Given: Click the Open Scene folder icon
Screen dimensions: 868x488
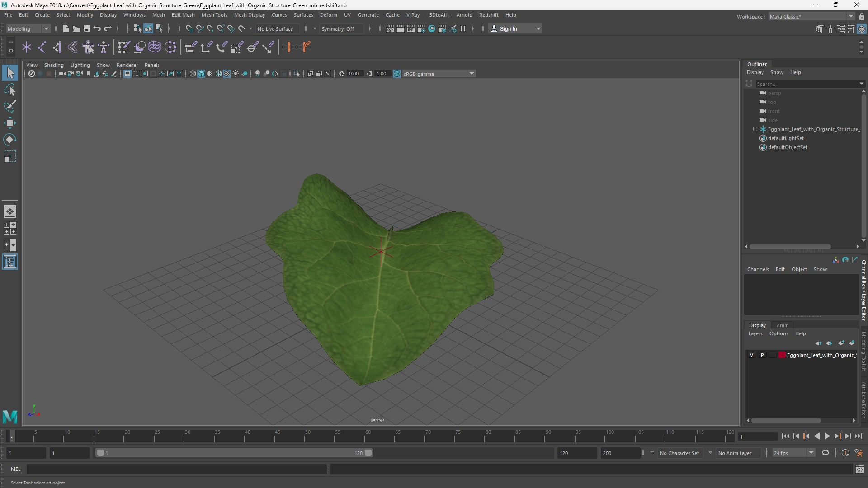Looking at the screenshot, I should [x=76, y=28].
